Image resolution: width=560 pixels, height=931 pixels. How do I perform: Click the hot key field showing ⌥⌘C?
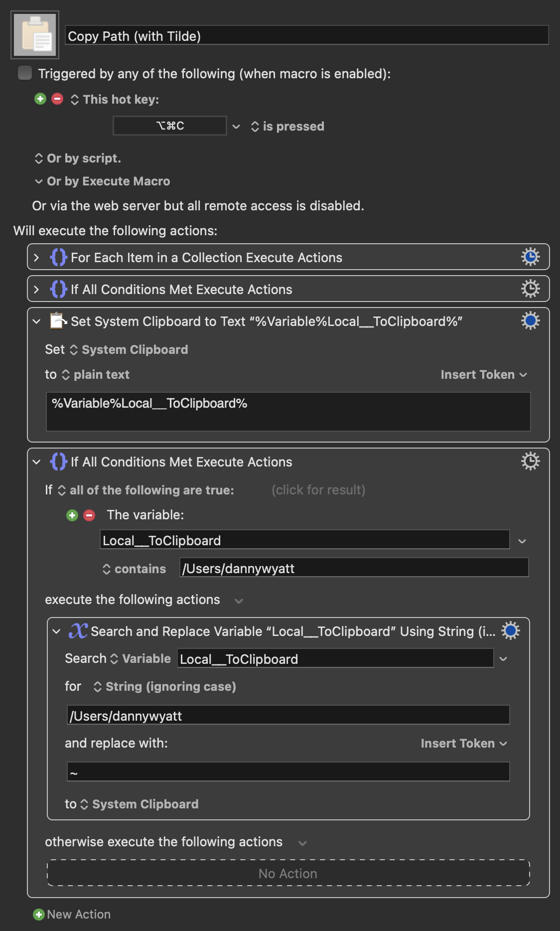pyautogui.click(x=170, y=126)
